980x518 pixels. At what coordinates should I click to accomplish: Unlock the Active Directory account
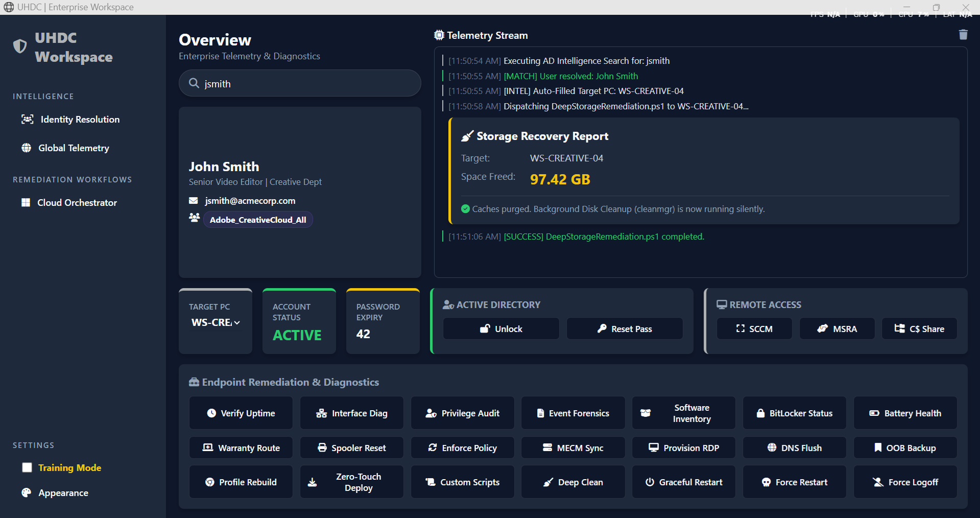[x=500, y=328]
